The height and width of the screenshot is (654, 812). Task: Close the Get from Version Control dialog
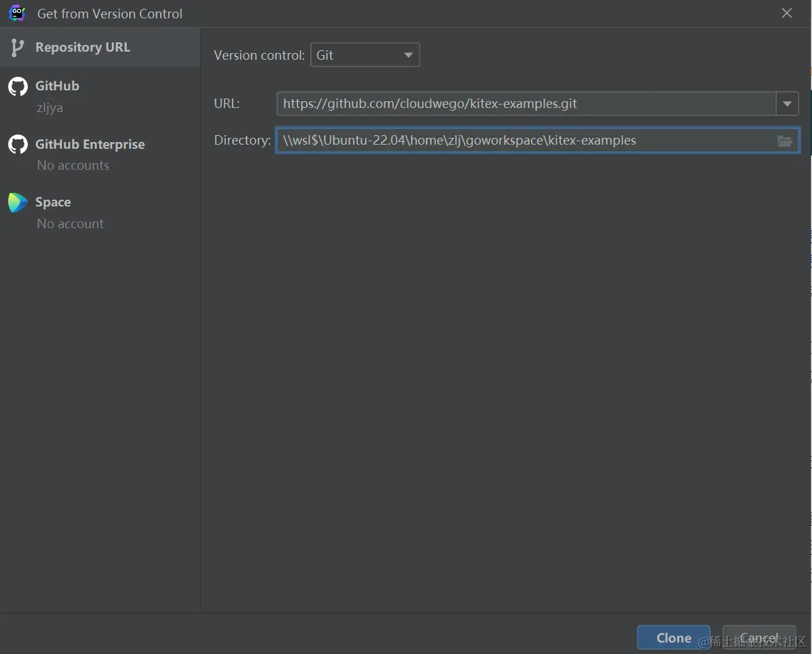tap(787, 14)
